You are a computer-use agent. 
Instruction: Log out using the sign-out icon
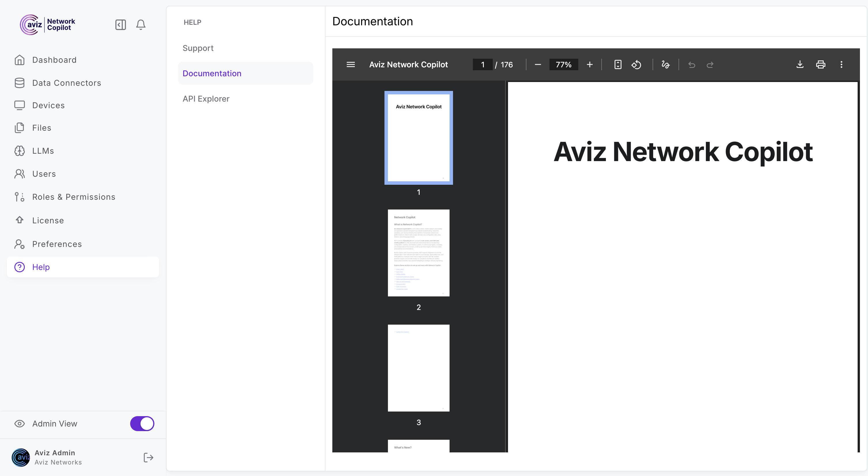pyautogui.click(x=148, y=457)
